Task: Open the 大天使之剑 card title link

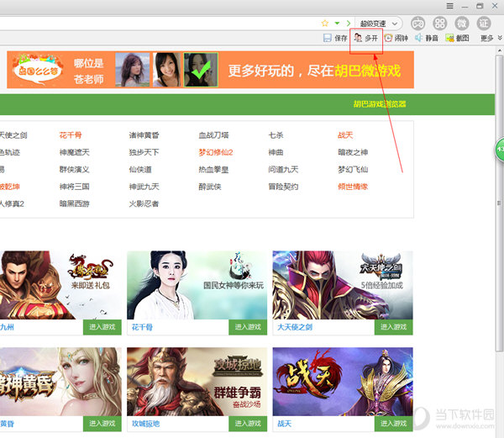Action: [295, 327]
